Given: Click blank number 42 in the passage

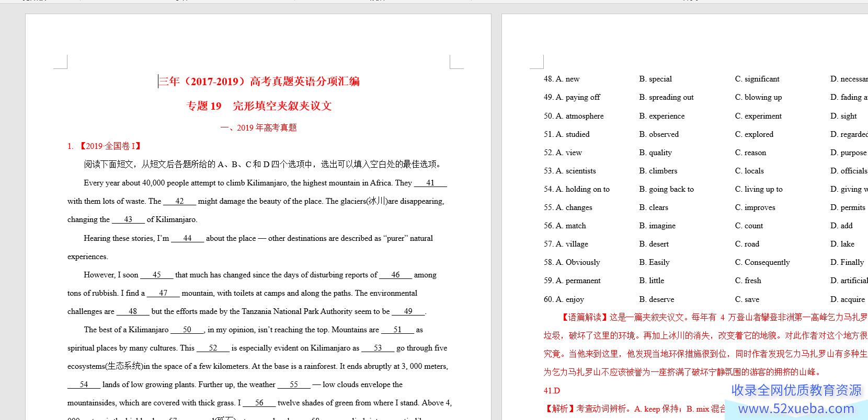Looking at the screenshot, I should tap(179, 201).
